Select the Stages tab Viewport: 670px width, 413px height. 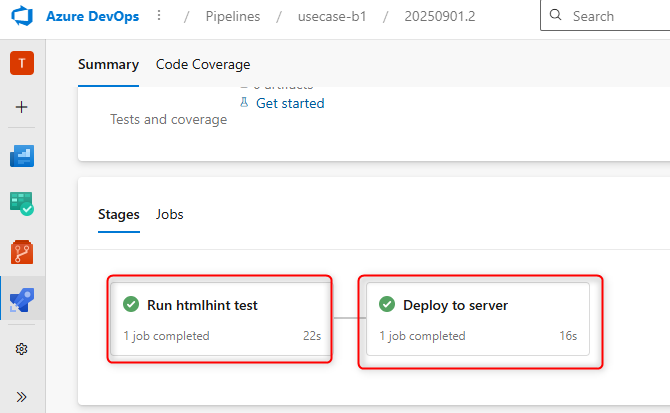(x=118, y=214)
